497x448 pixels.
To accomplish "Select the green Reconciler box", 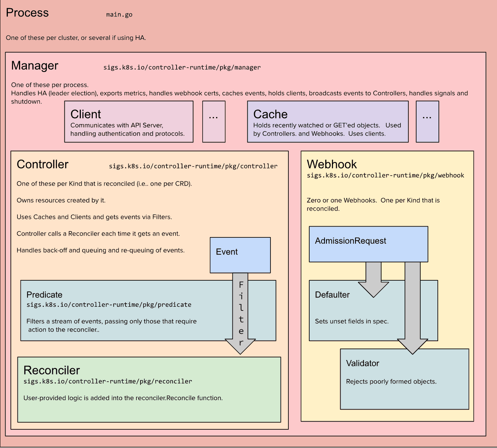I will [149, 389].
